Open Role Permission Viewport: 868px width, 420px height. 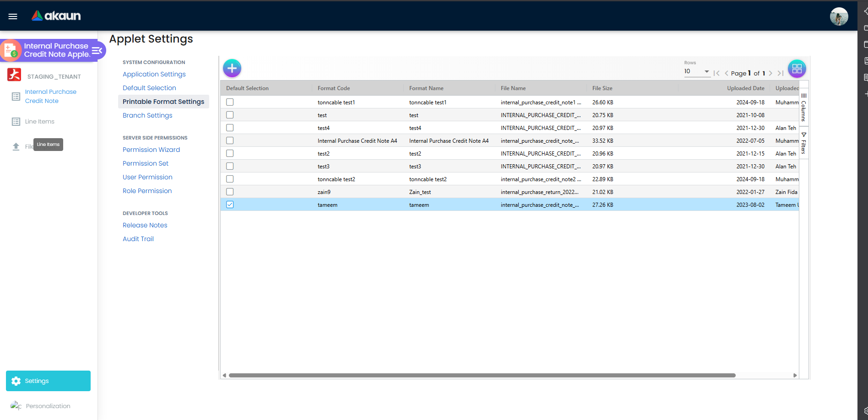[x=147, y=191]
